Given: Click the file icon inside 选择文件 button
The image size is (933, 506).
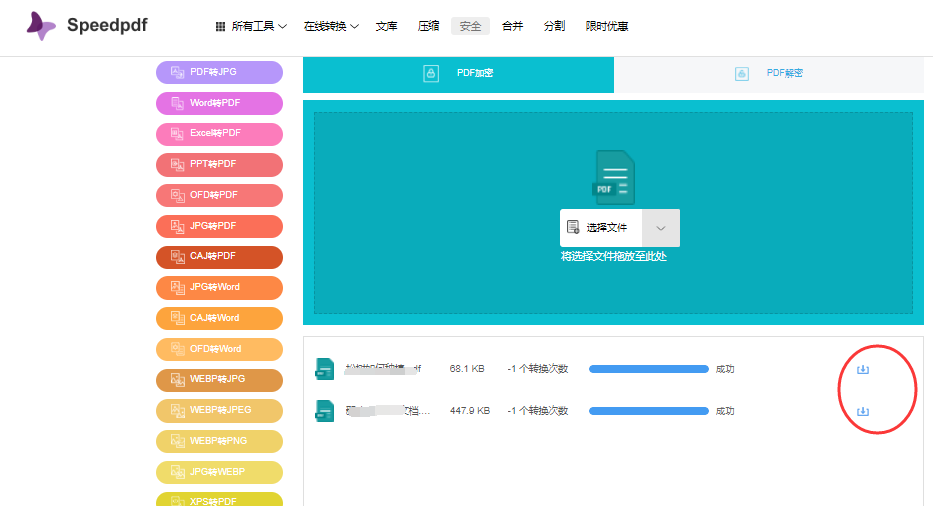Looking at the screenshot, I should point(573,227).
